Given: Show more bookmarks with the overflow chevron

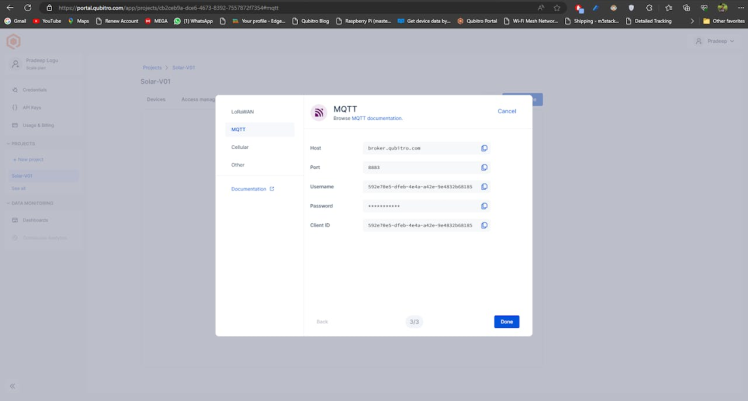Looking at the screenshot, I should [692, 21].
